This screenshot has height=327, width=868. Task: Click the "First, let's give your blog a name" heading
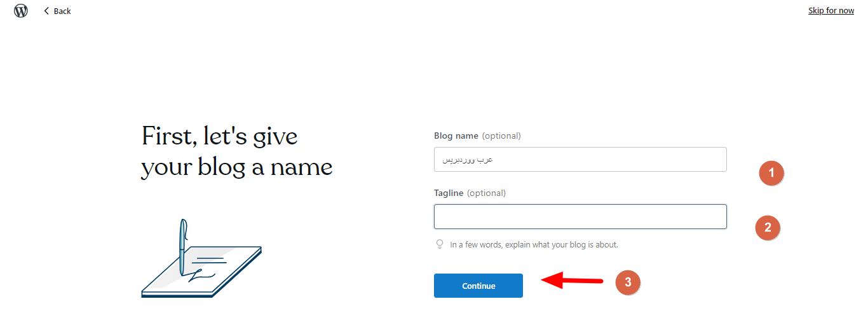tap(236, 152)
